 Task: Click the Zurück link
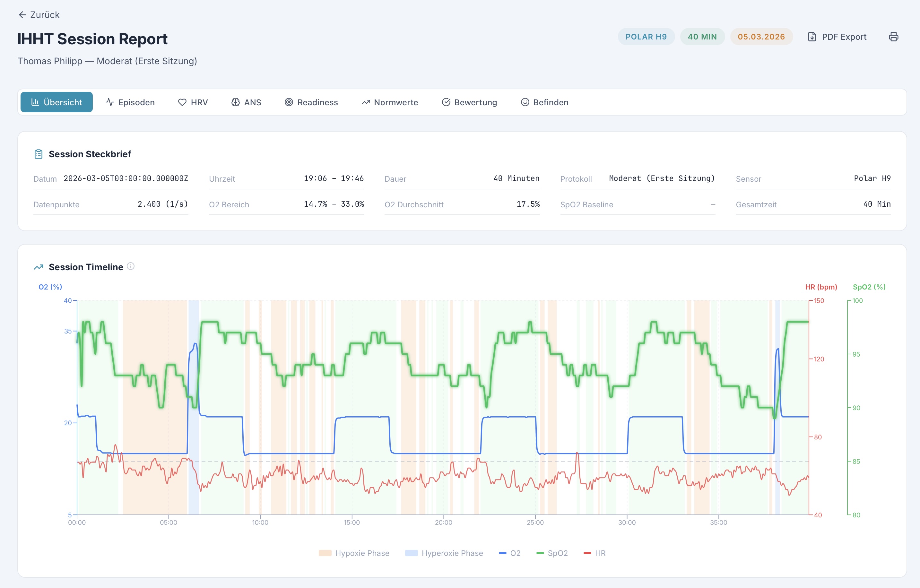point(45,15)
